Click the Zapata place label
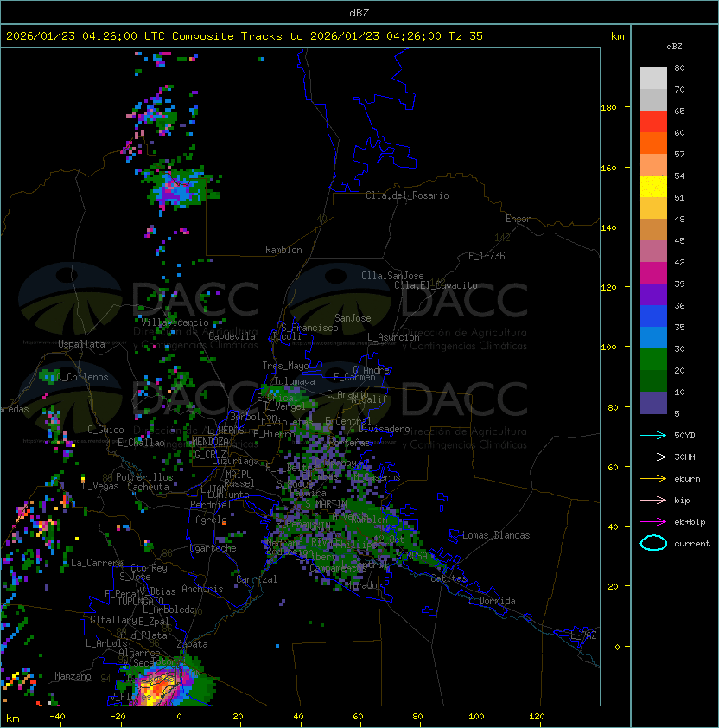Image resolution: width=719 pixels, height=728 pixels. (x=192, y=644)
